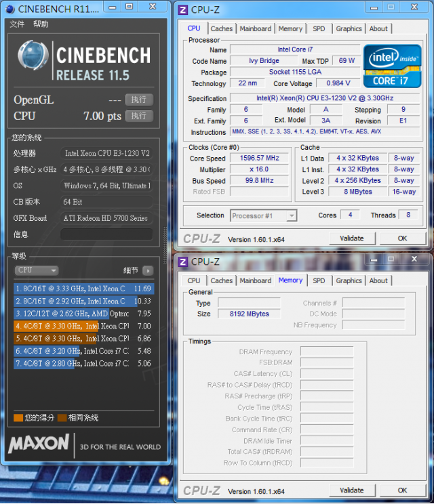This screenshot has width=434, height=504.
Task: Click the Core Speed 1596.57 MHz value
Action: pyautogui.click(x=259, y=158)
